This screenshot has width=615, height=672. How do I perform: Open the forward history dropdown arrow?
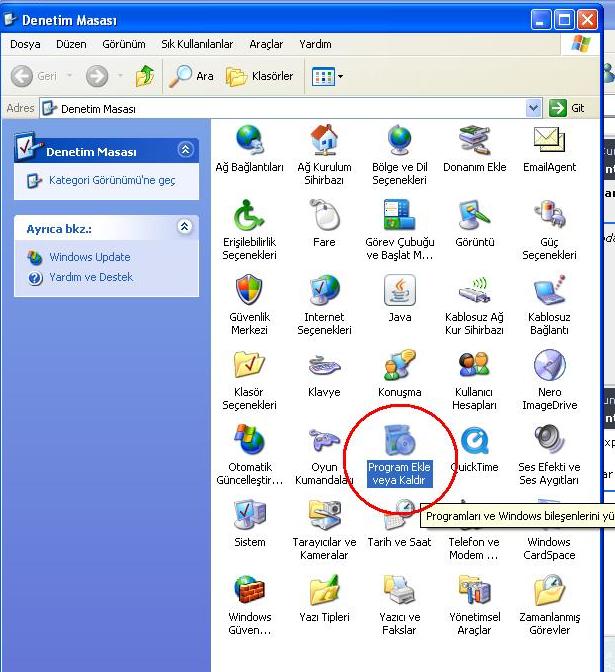click(x=120, y=76)
